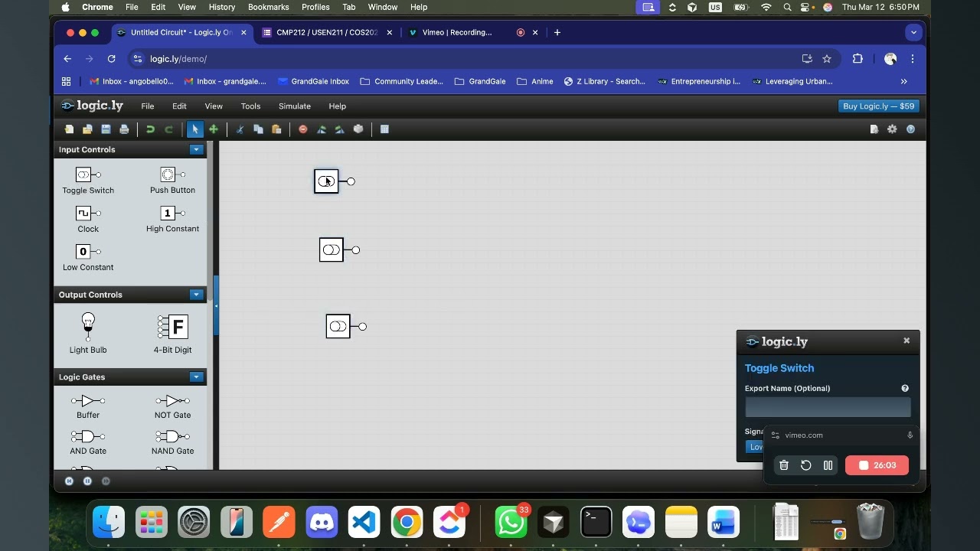Click the Paste clipboard icon
This screenshot has width=980, height=551.
point(276,129)
